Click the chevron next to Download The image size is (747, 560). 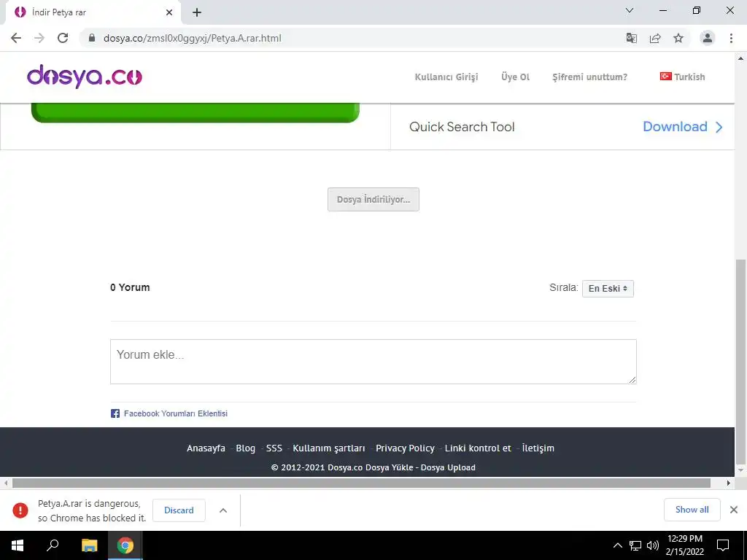tap(719, 127)
